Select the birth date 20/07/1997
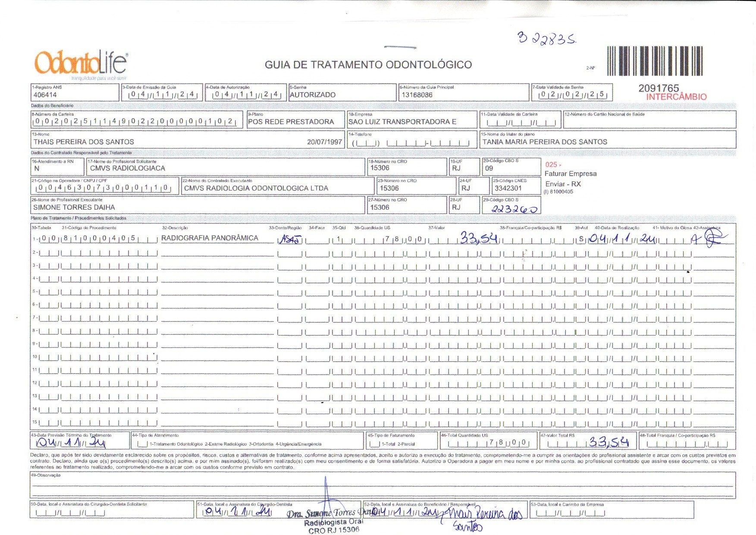Viewport: 756px width, 535px height. click(x=324, y=142)
